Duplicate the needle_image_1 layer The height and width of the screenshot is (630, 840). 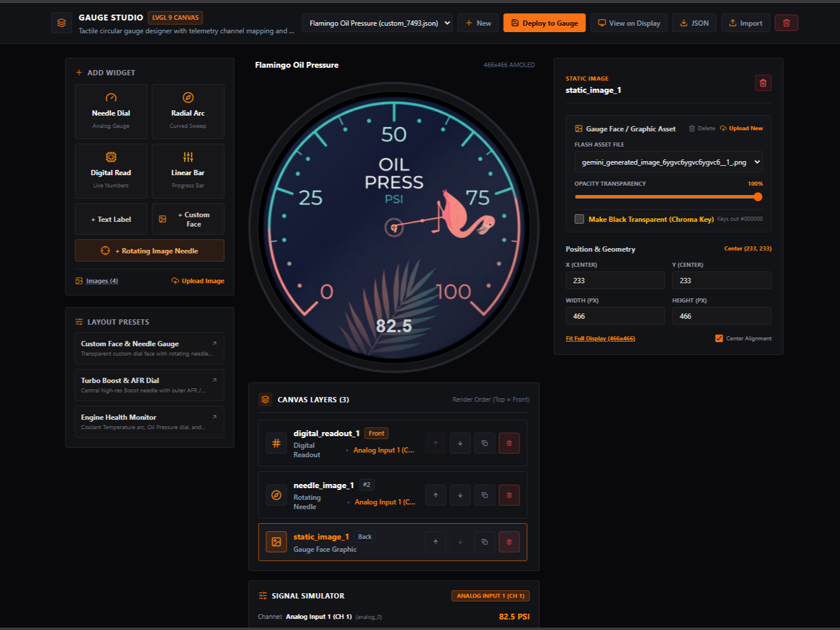pyautogui.click(x=485, y=495)
